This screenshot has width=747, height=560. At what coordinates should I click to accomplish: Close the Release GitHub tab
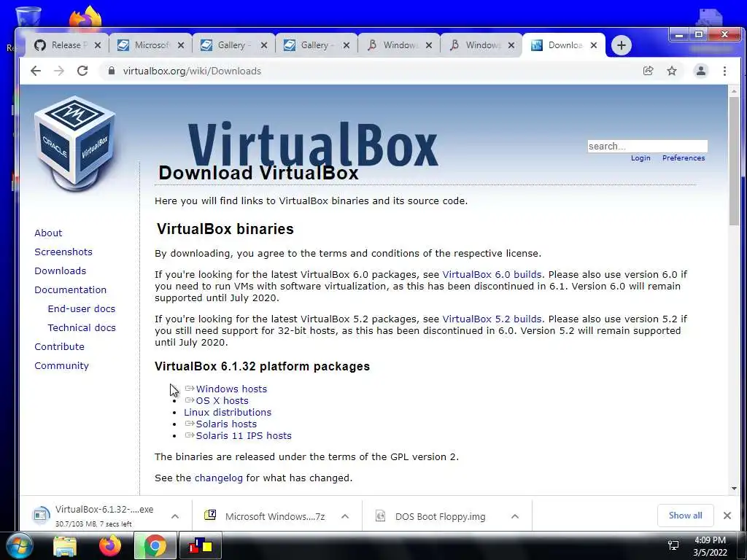[98, 45]
